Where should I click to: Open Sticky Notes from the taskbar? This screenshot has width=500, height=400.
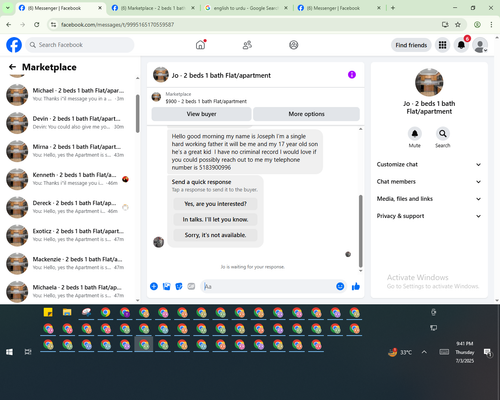point(48,312)
